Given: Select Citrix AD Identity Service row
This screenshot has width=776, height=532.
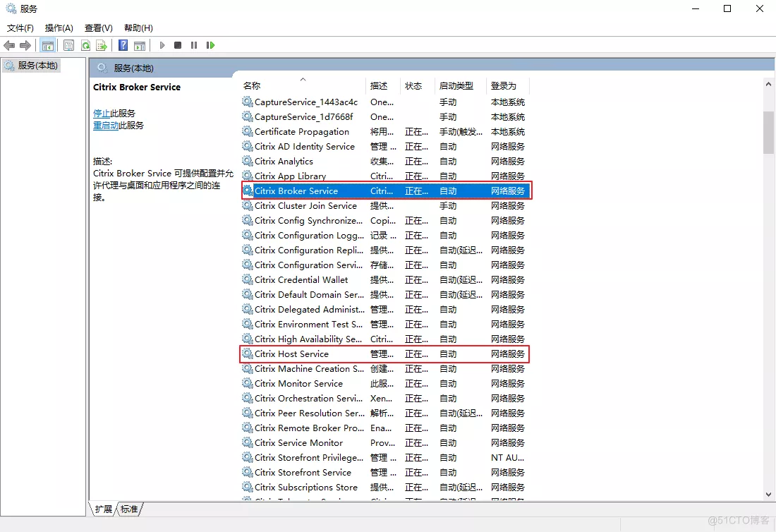Looking at the screenshot, I should [384, 146].
